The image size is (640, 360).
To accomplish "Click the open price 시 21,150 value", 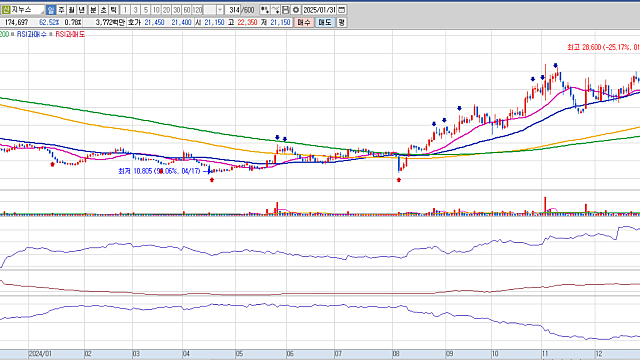I will (x=214, y=22).
